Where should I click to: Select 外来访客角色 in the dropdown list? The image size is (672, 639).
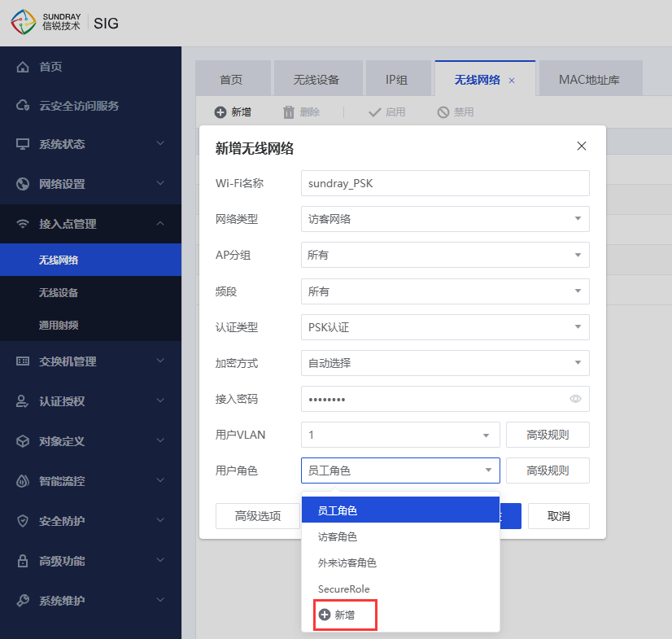pos(400,562)
